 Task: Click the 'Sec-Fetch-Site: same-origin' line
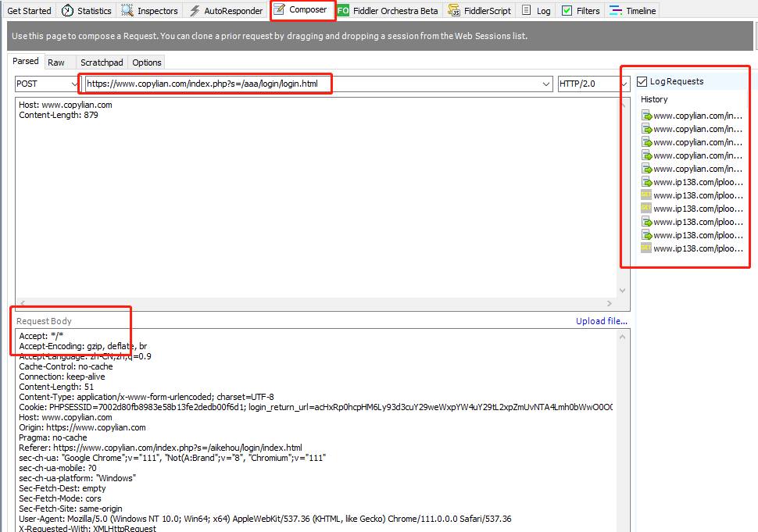(x=70, y=509)
